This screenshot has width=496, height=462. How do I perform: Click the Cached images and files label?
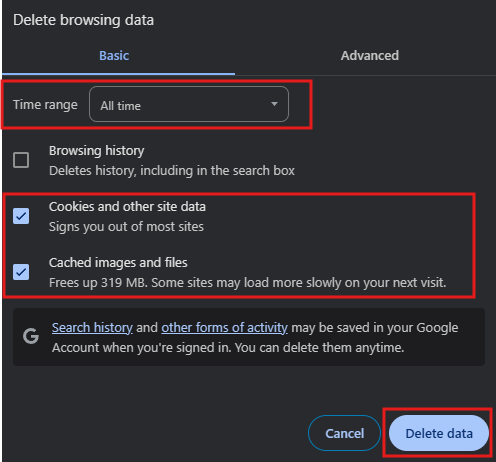[118, 263]
